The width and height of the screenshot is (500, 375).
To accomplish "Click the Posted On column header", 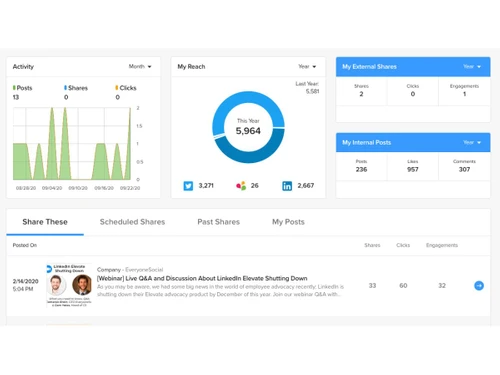I will 25,245.
